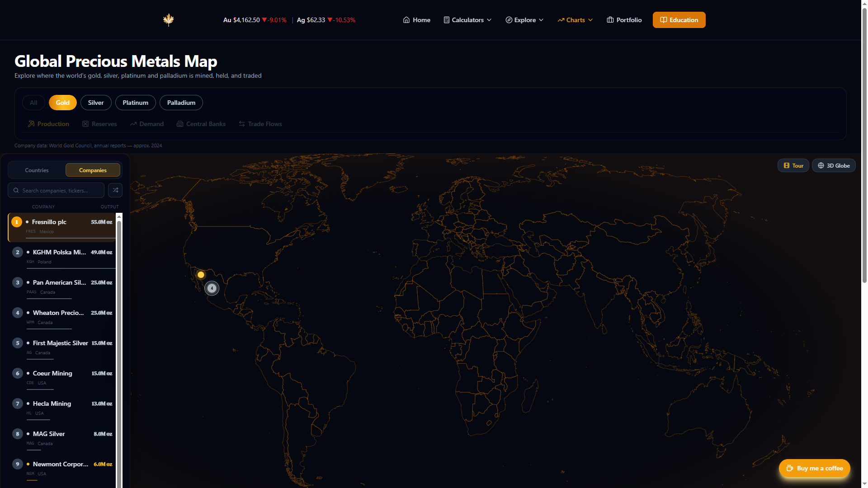The image size is (868, 488).
Task: Click the coffee cup icon
Action: pos(790,468)
